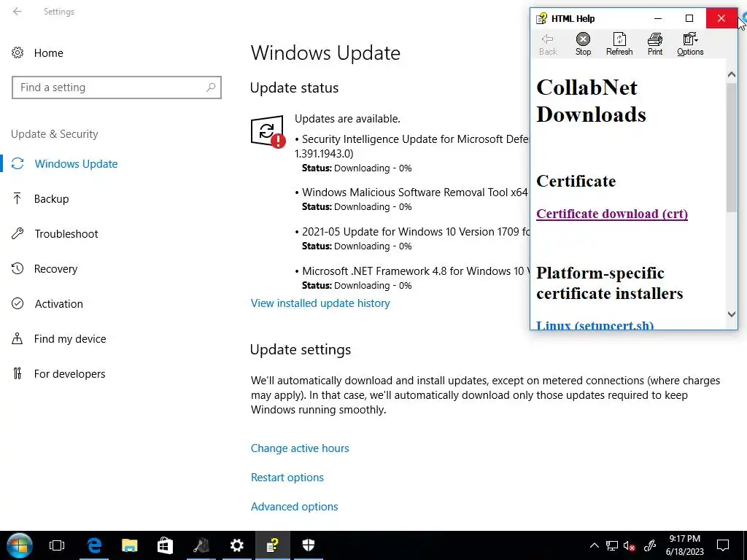The height and width of the screenshot is (560, 747).
Task: Switch to HTML Help taskbar app
Action: [273, 545]
